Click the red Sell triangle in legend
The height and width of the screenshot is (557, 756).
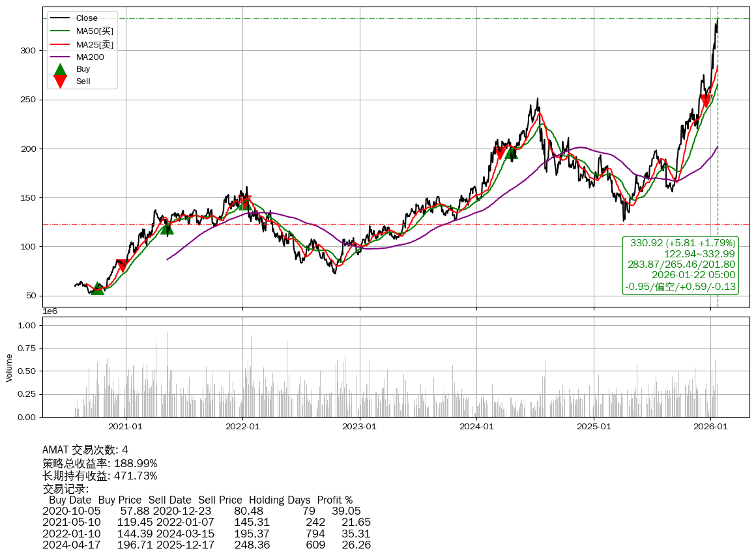coord(60,81)
